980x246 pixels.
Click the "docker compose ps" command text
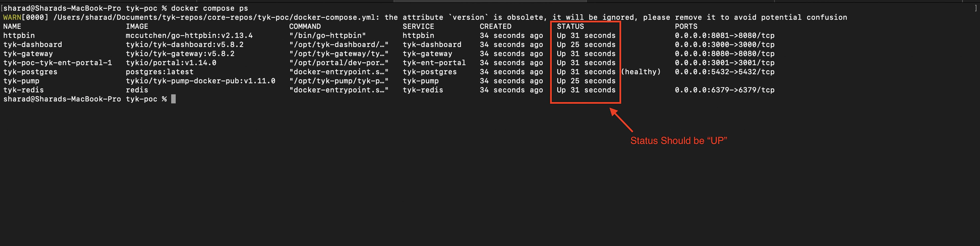[x=209, y=8]
